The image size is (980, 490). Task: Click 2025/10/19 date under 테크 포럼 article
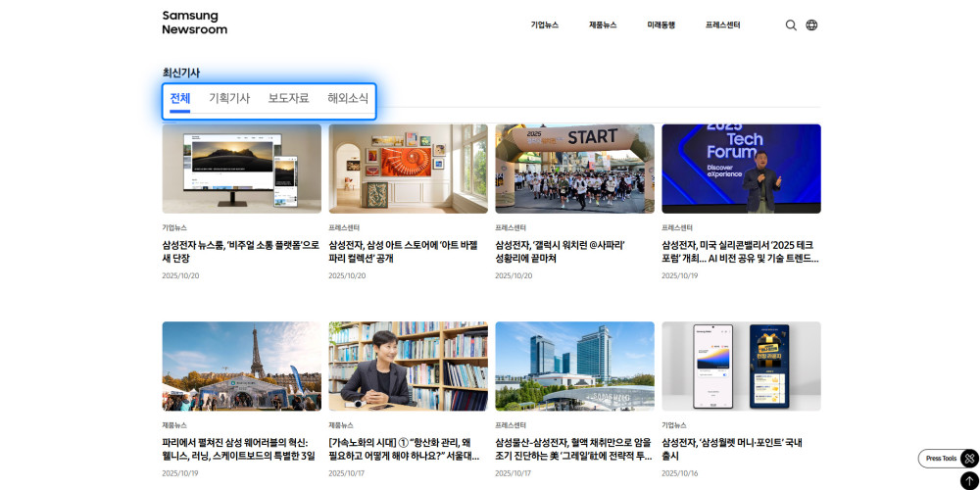point(680,275)
